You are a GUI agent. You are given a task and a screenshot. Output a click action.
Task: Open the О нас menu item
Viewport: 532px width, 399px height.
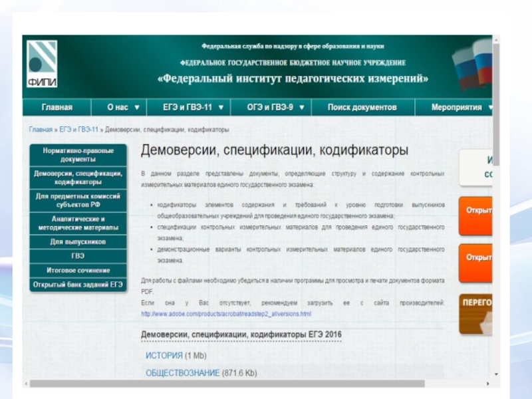pos(119,107)
